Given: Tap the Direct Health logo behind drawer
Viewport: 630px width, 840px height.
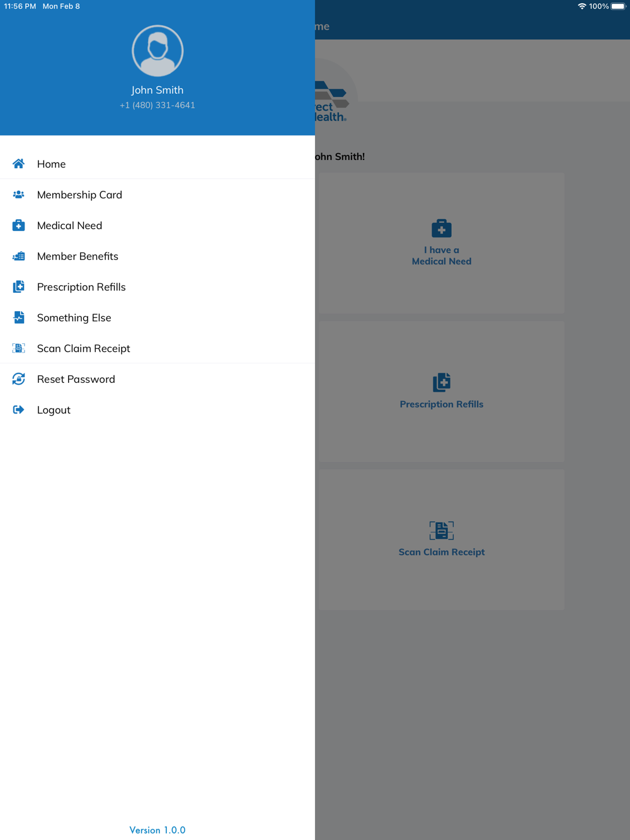Looking at the screenshot, I should point(332,101).
